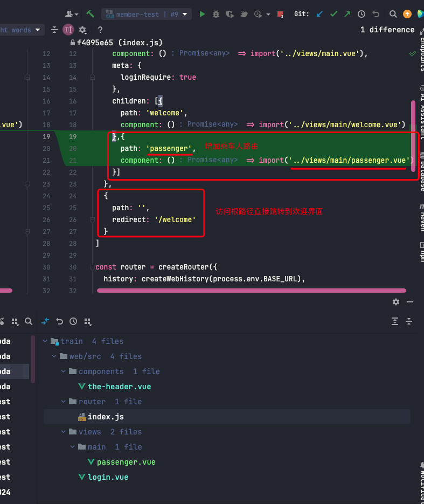The image size is (424, 504).
Task: Run the member-test configuration
Action: 202,14
